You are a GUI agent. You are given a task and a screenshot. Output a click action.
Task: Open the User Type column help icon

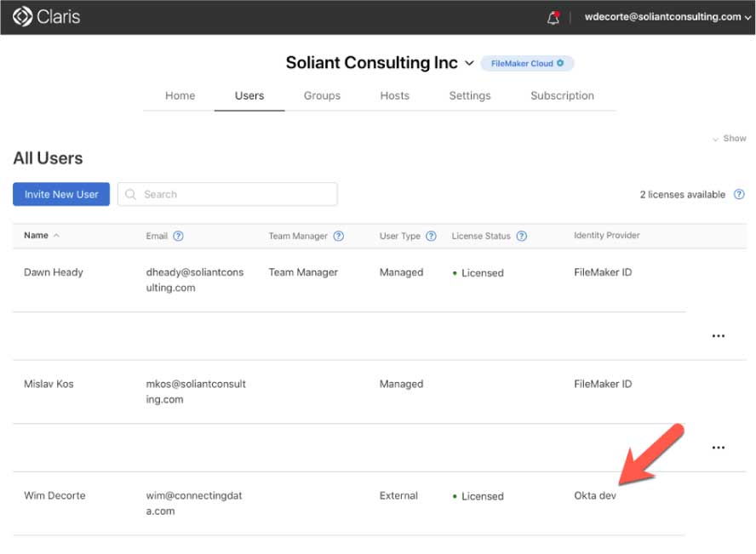[431, 236]
